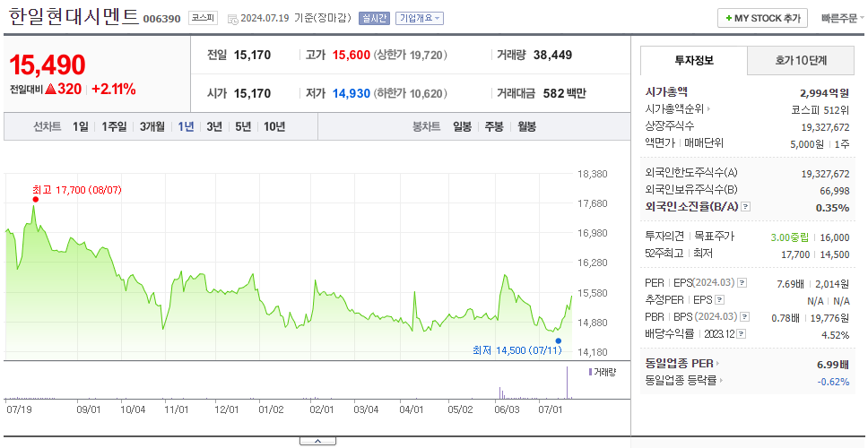
Task: Open help icon beside PBR BPS(2024.03)
Action: 745,317
